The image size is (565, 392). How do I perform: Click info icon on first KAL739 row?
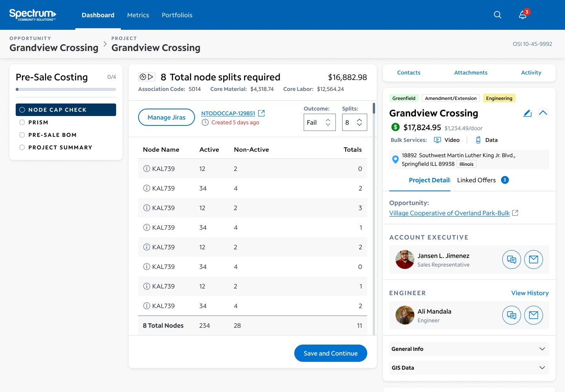click(x=147, y=169)
